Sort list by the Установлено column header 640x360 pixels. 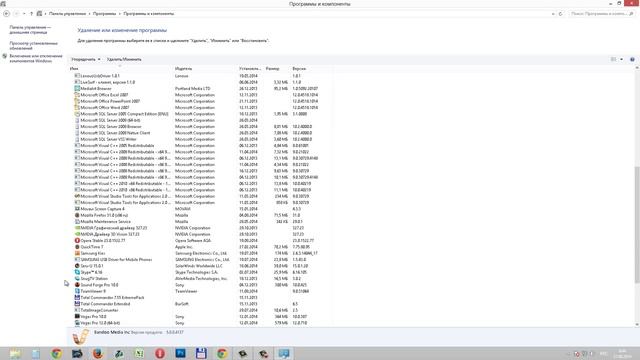click(250, 69)
